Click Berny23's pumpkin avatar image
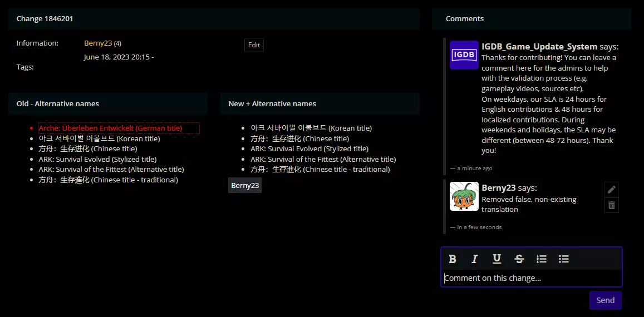644x317 pixels. point(464,196)
